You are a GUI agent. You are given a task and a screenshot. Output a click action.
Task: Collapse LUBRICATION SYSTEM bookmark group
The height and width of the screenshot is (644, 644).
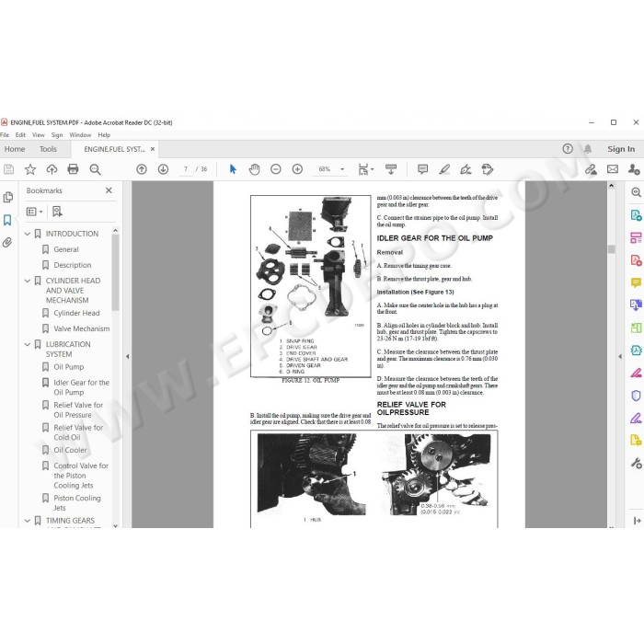28,344
